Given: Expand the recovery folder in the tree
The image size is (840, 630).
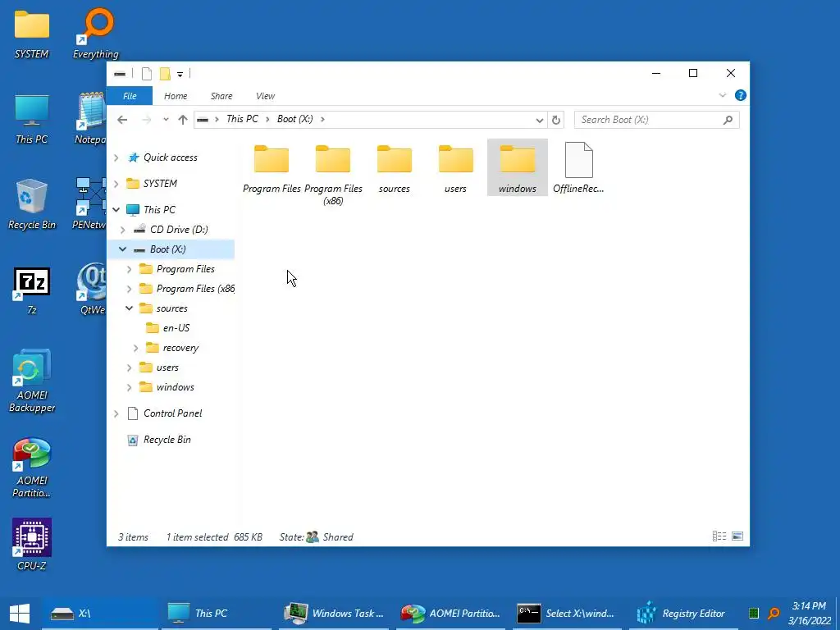Looking at the screenshot, I should 135,348.
